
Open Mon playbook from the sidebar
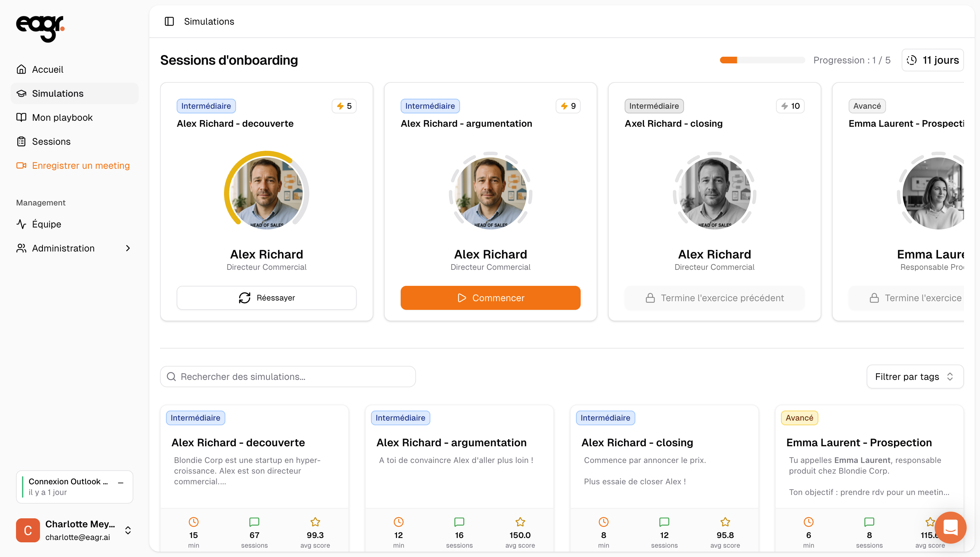point(62,117)
